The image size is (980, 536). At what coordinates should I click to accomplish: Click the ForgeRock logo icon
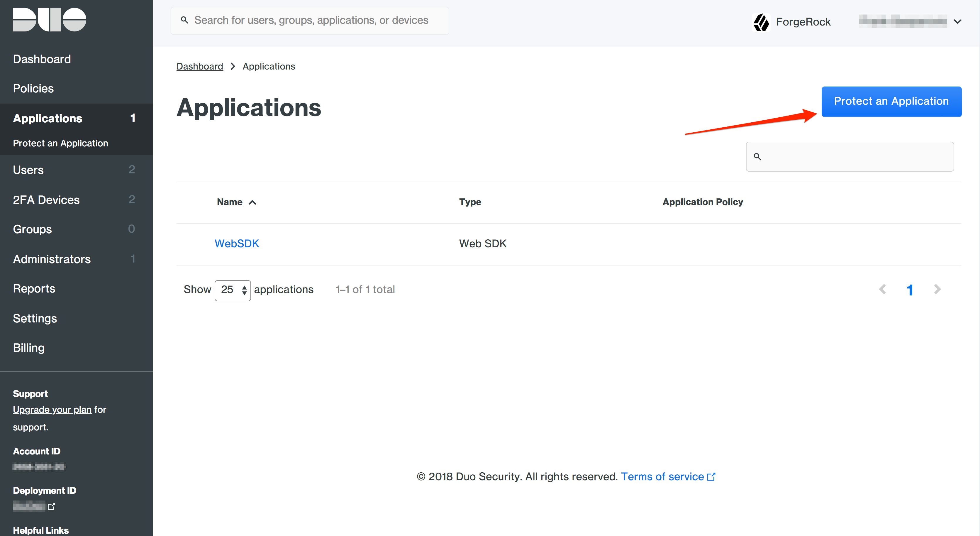click(x=761, y=22)
